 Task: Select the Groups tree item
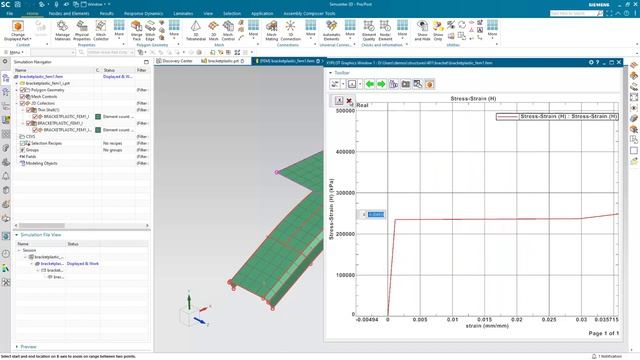(32, 150)
